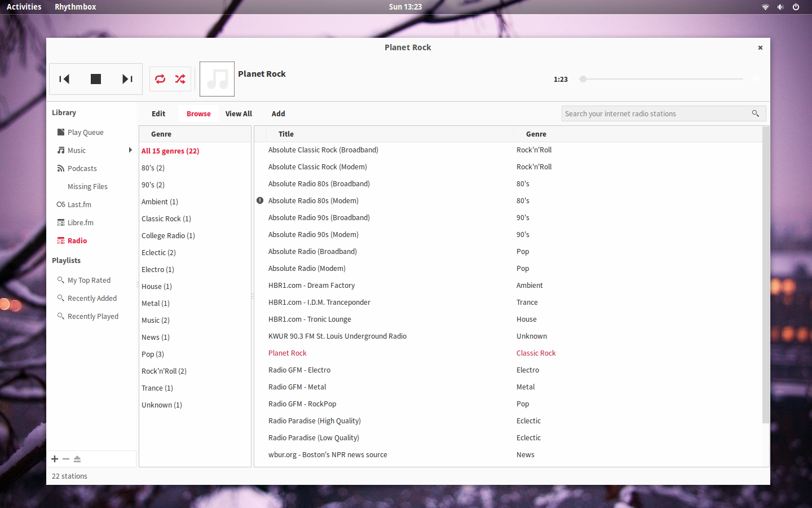Skip to the next track

tap(127, 79)
